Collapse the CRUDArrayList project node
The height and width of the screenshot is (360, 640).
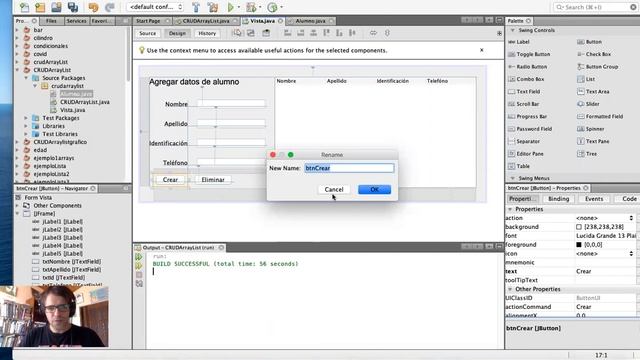pyautogui.click(x=17, y=70)
